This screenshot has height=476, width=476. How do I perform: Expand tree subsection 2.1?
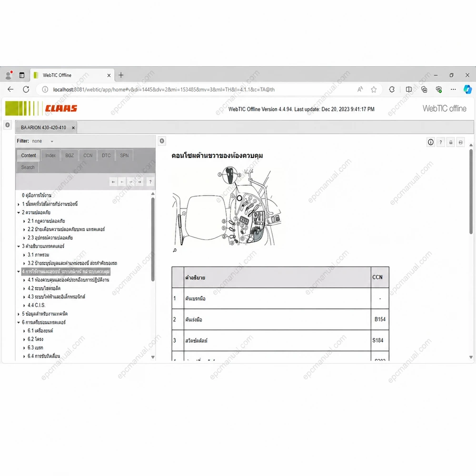(24, 221)
